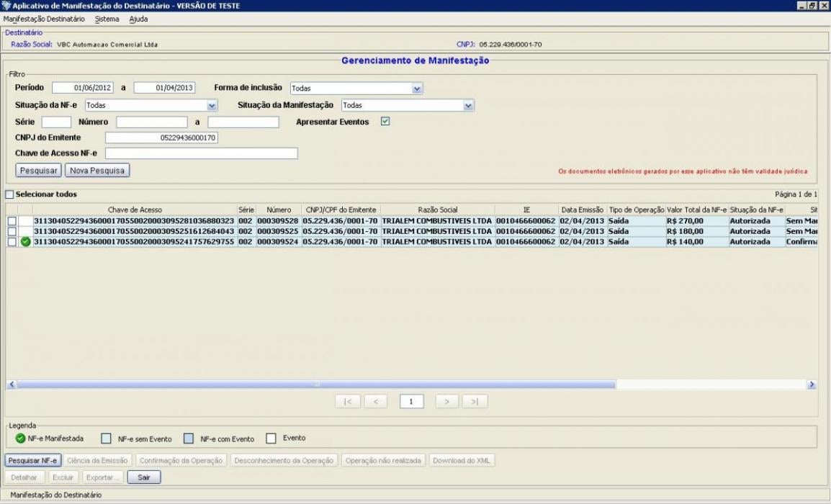The height and width of the screenshot is (504, 831).
Task: Click NF-e sem Evento legend color box
Action: click(x=106, y=438)
